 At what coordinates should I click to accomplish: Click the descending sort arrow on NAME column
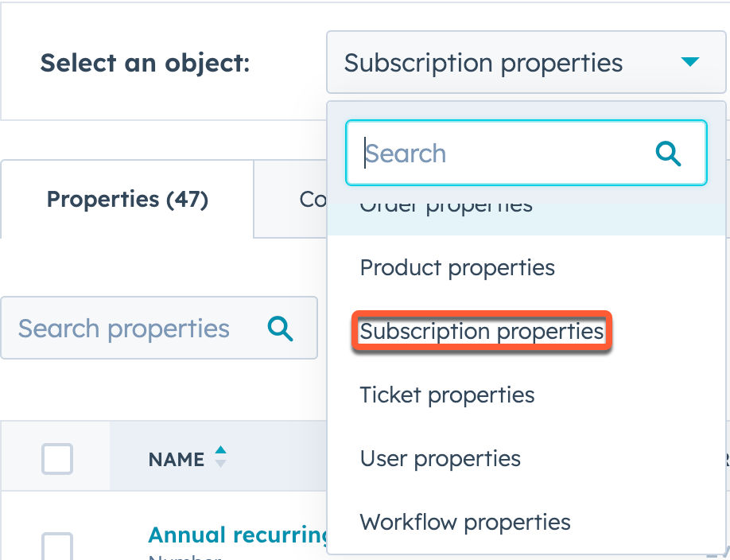pyautogui.click(x=219, y=464)
